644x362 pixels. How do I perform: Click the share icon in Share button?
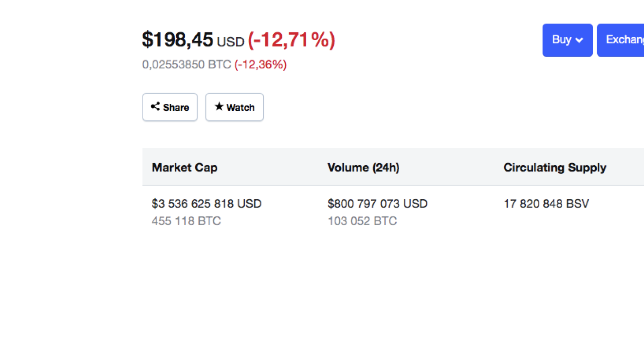[x=155, y=106]
